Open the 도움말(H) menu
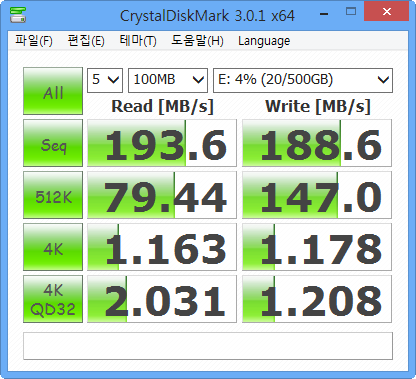The width and height of the screenshot is (416, 379). click(x=197, y=41)
